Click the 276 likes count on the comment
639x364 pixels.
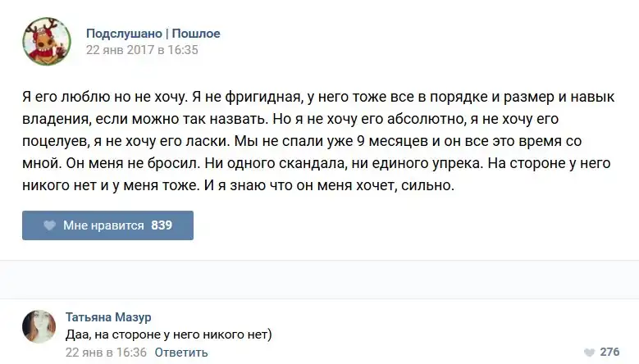point(609,352)
